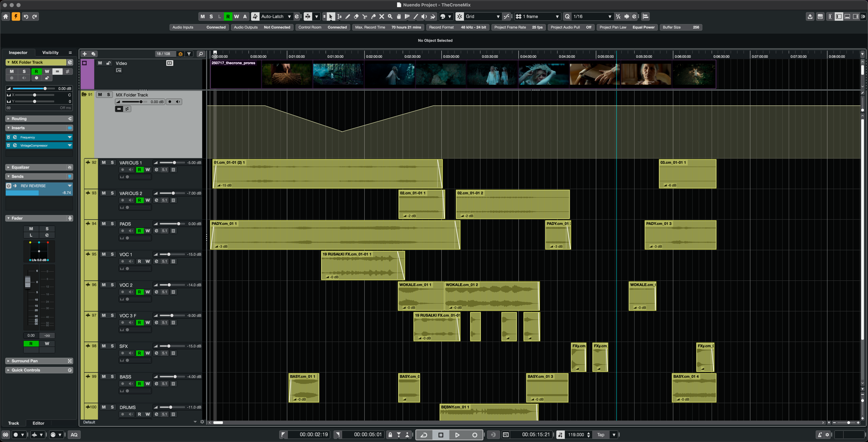Adjust the BASS track volume slider

click(175, 376)
